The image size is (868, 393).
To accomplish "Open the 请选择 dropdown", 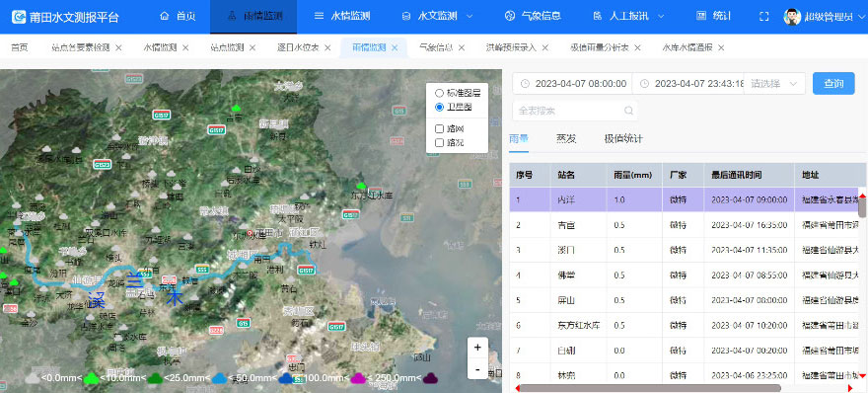I will (774, 84).
